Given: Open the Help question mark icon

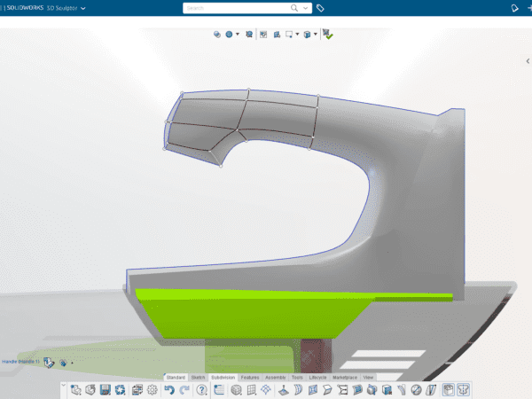Looking at the screenshot, I should point(202,390).
